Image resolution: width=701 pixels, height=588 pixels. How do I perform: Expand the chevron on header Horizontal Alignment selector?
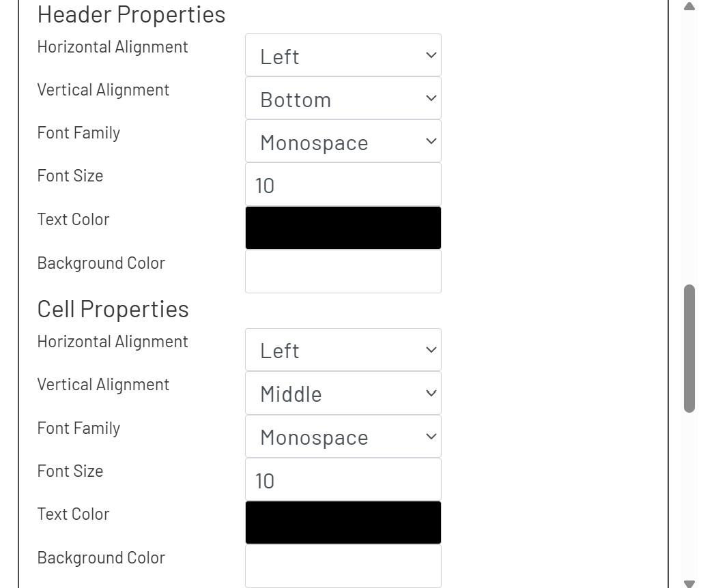tap(430, 55)
